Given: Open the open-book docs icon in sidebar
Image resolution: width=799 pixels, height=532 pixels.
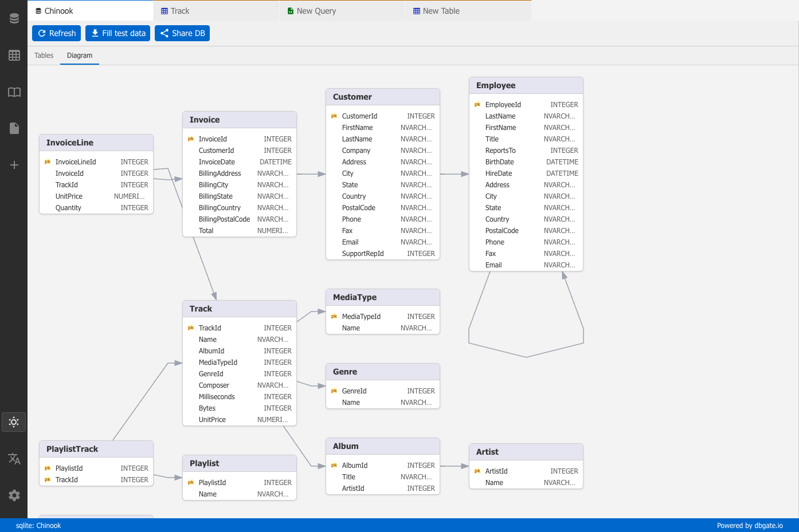Looking at the screenshot, I should click(x=14, y=92).
